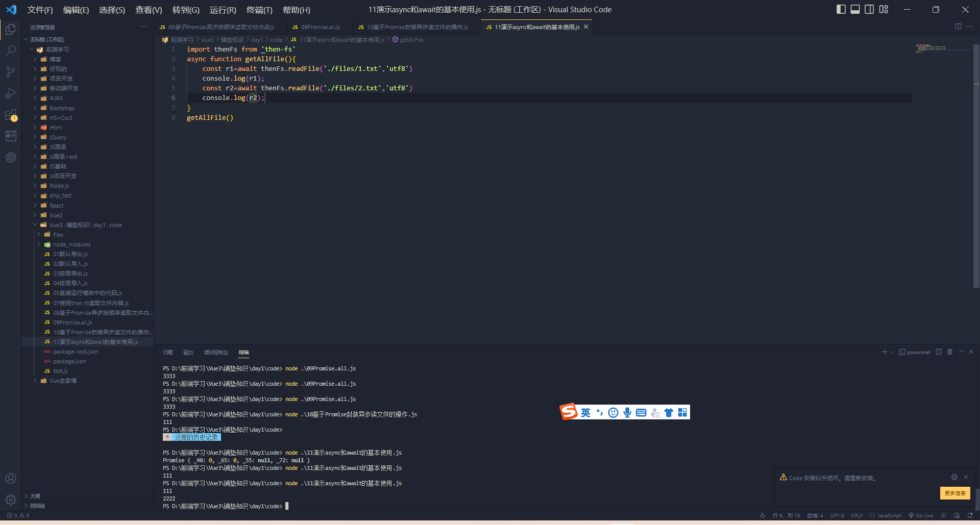Create a new terminal with plus icon

click(x=884, y=352)
